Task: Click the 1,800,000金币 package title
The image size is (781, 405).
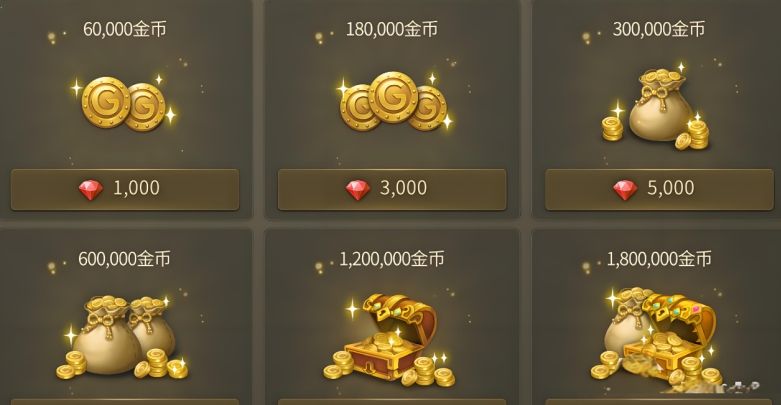Action: tap(659, 259)
